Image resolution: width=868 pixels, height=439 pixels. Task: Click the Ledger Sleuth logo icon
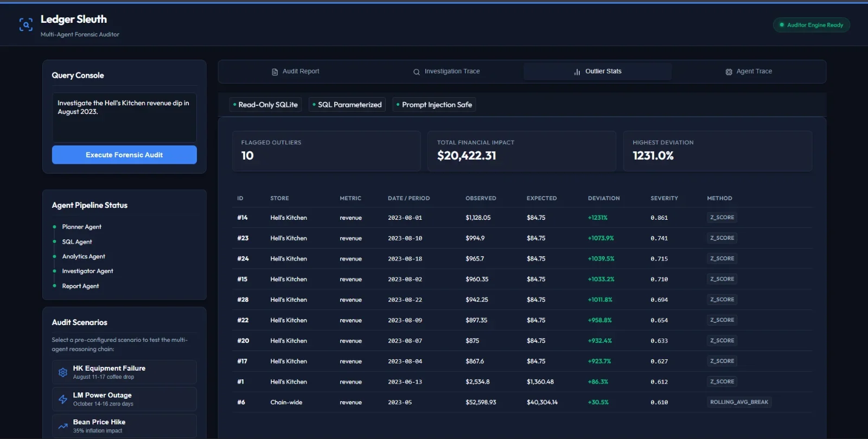click(x=25, y=25)
